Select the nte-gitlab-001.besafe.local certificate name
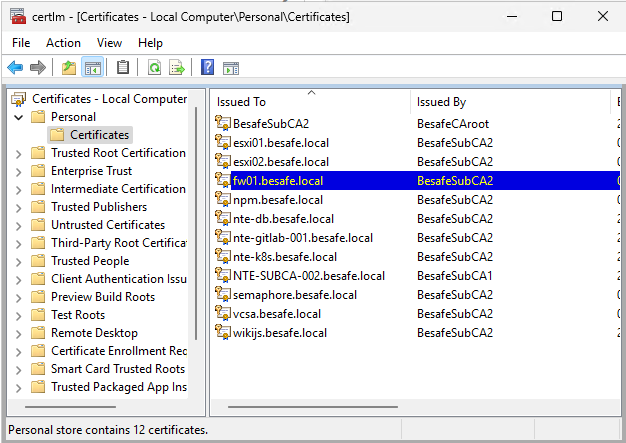 (303, 238)
